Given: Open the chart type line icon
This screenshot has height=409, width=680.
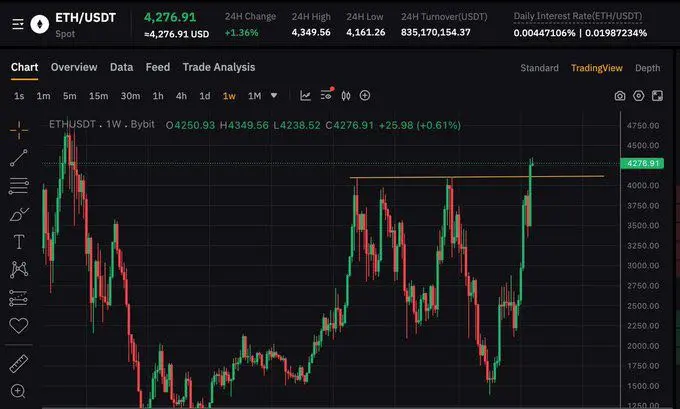Looking at the screenshot, I should [305, 95].
